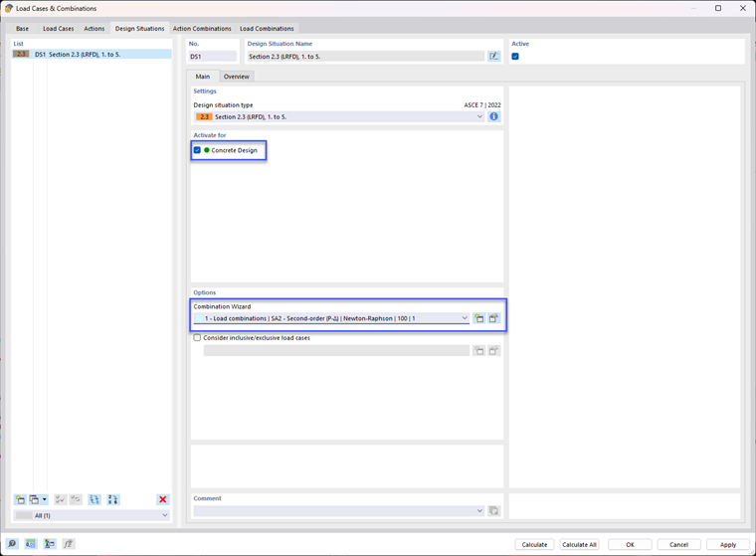Screen dimensions: 756x556
Task: Open the Action Combinations tab
Action: (x=202, y=29)
